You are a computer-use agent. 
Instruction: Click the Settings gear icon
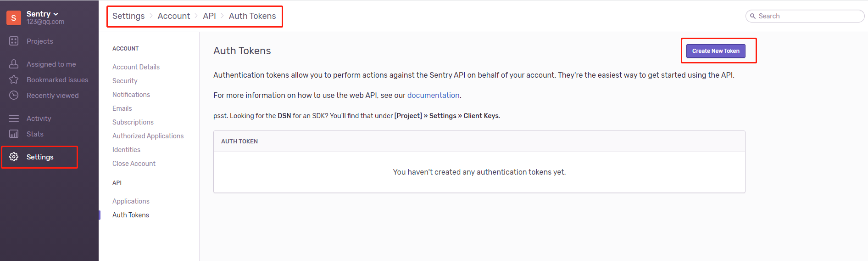14,157
